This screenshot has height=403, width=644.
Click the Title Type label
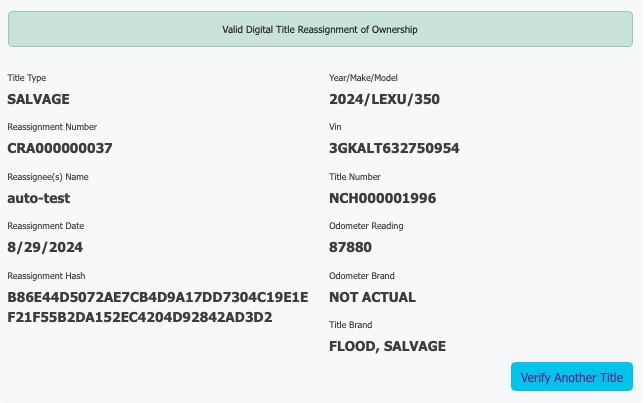click(27, 78)
